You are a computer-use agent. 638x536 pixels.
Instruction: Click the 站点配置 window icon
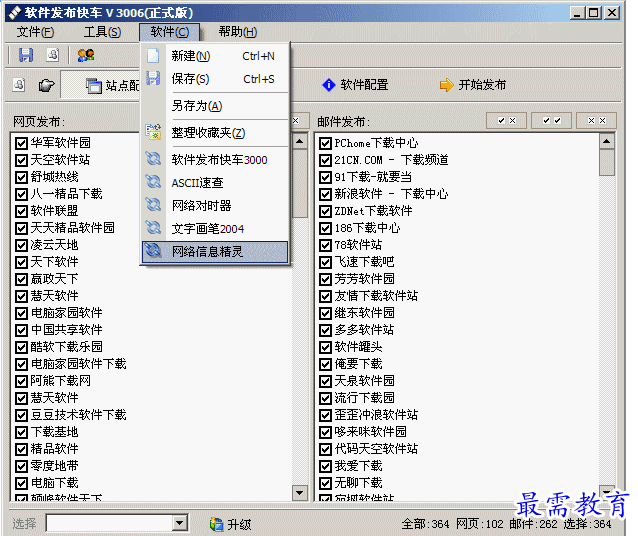[x=94, y=86]
